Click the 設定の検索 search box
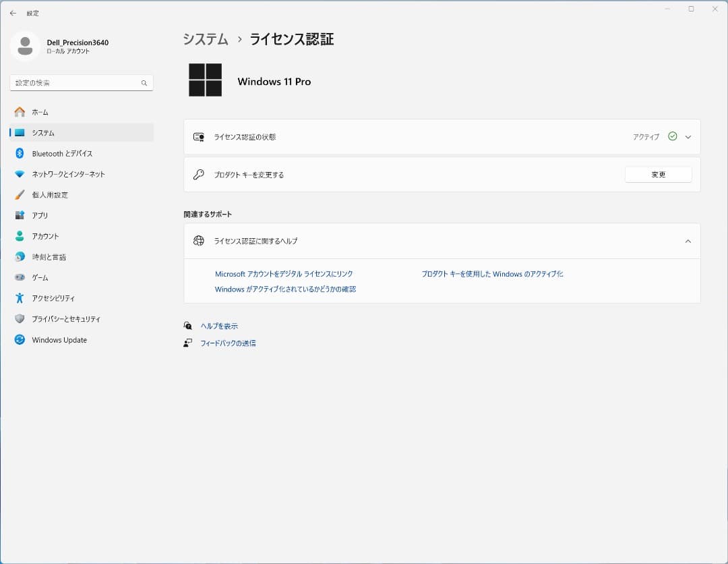 tap(81, 82)
